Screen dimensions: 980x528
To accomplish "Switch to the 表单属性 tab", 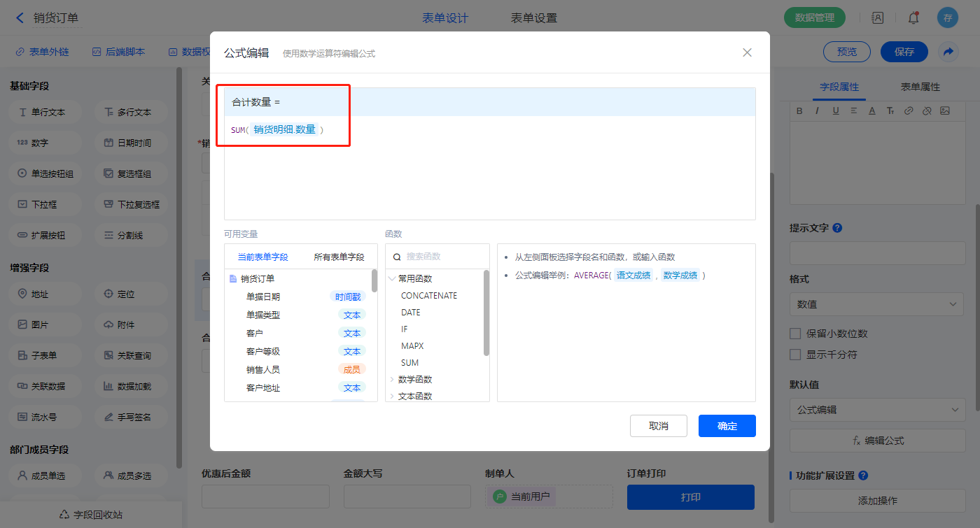I will (920, 87).
